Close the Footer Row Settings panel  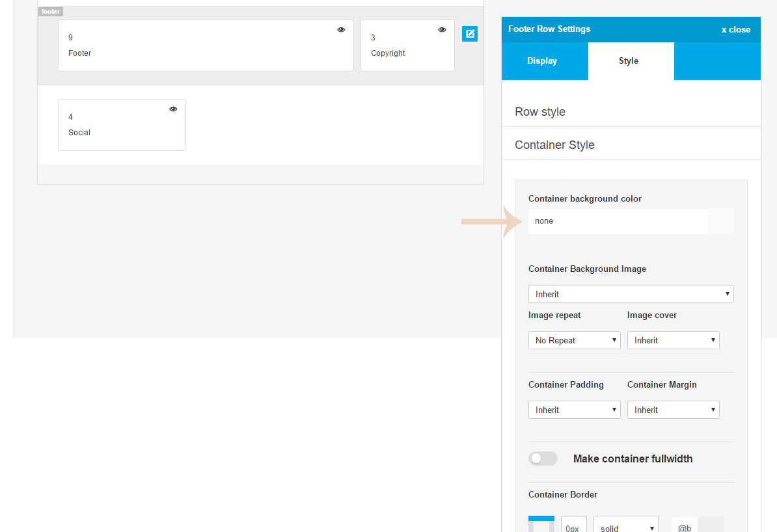coord(735,30)
